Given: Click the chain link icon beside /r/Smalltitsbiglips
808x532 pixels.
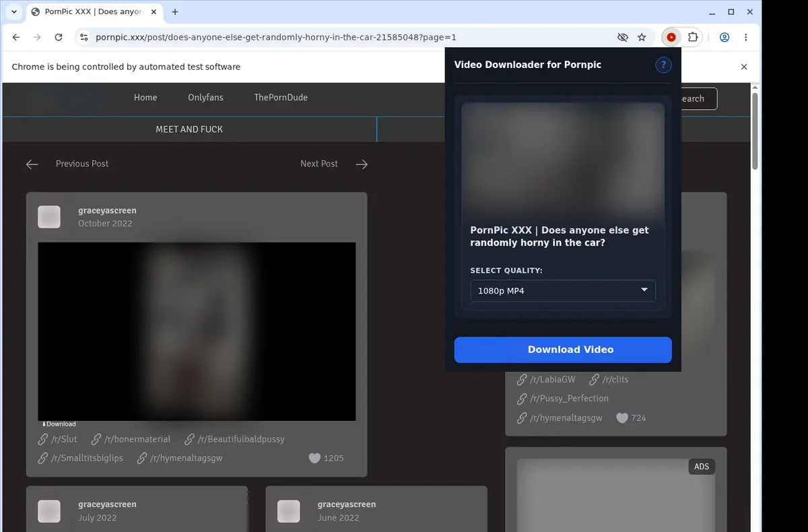Looking at the screenshot, I should (x=43, y=458).
